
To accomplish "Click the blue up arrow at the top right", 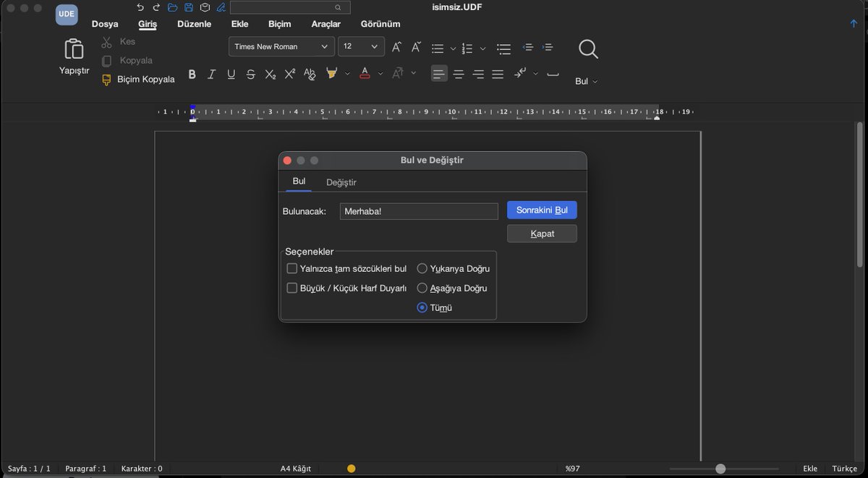I will click(x=854, y=24).
